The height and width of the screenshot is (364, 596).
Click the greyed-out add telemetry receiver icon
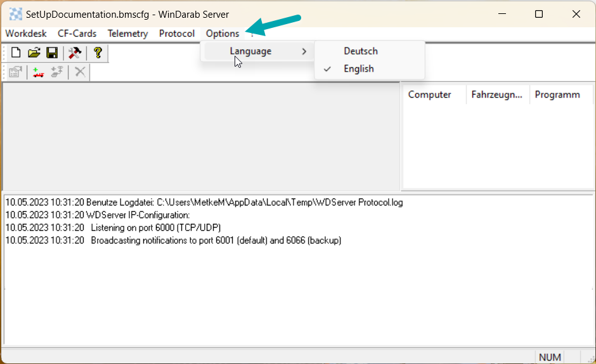tap(57, 72)
